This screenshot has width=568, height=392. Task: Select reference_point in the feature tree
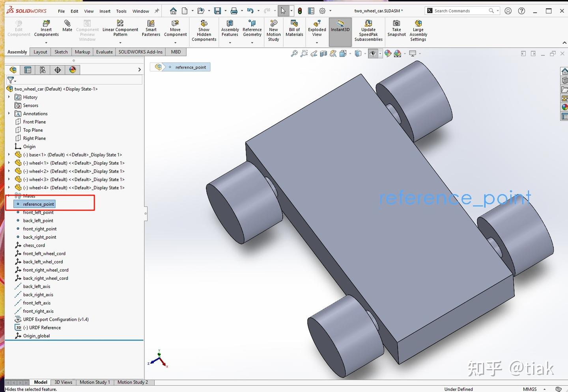38,204
